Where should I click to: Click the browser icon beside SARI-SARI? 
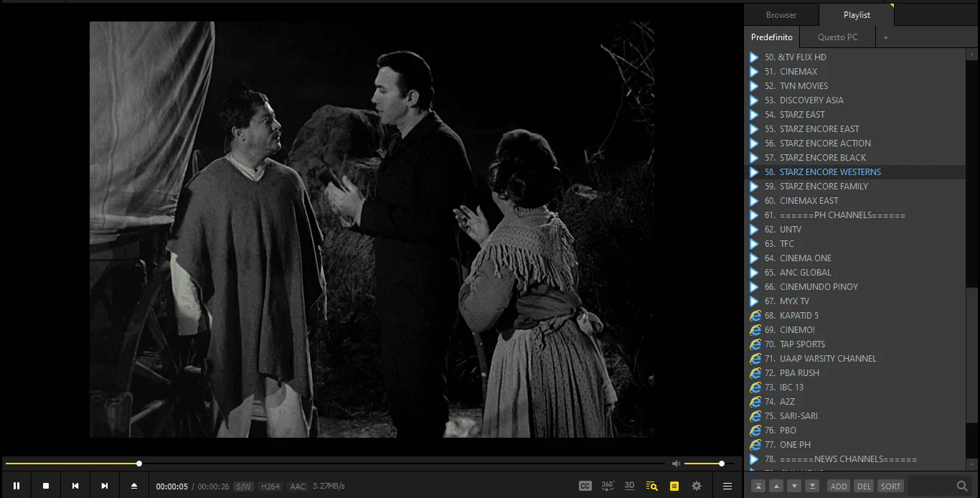click(755, 416)
